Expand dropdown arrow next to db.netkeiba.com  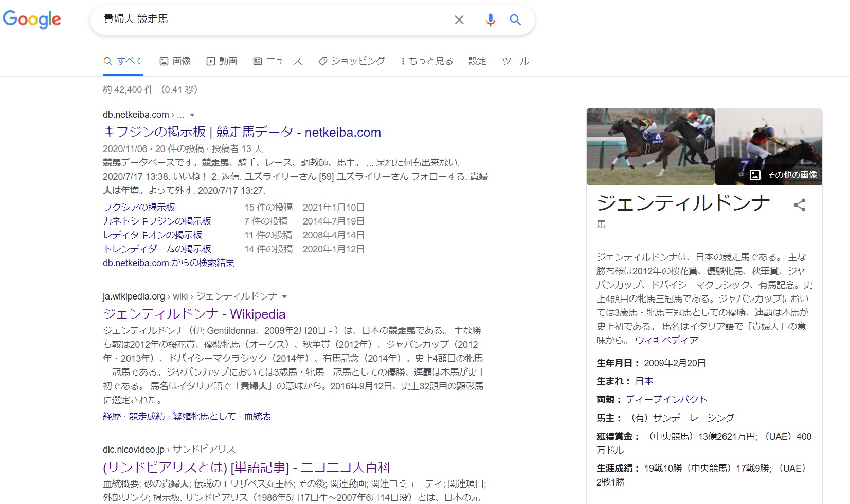point(192,115)
